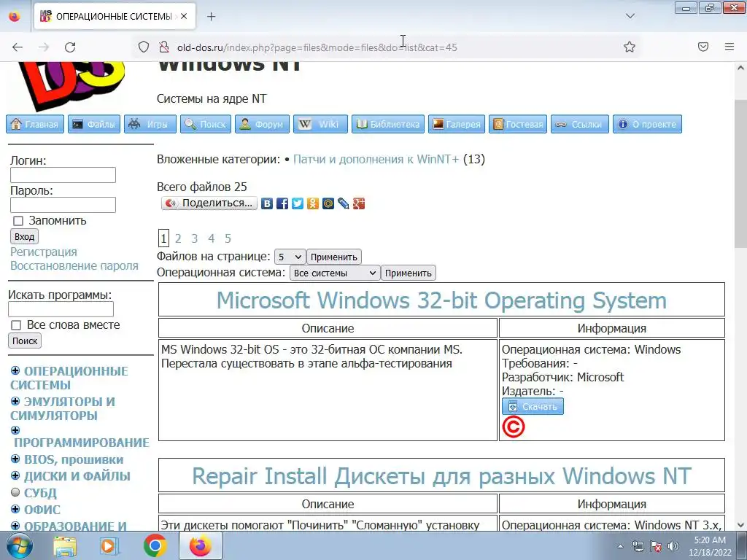Open File Explorer from the taskbar
This screenshot has height=560, width=747.
(x=65, y=546)
